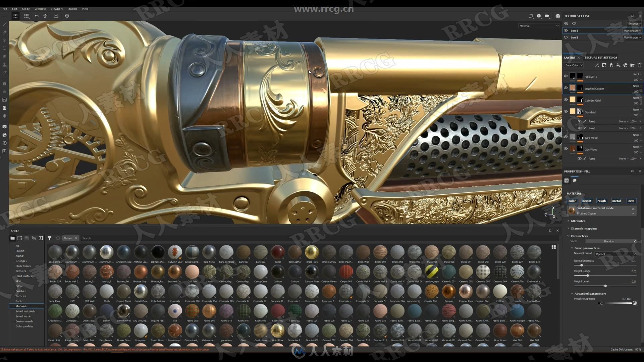Adjust the Height Level slider
644x362 pixels.
(x=605, y=286)
